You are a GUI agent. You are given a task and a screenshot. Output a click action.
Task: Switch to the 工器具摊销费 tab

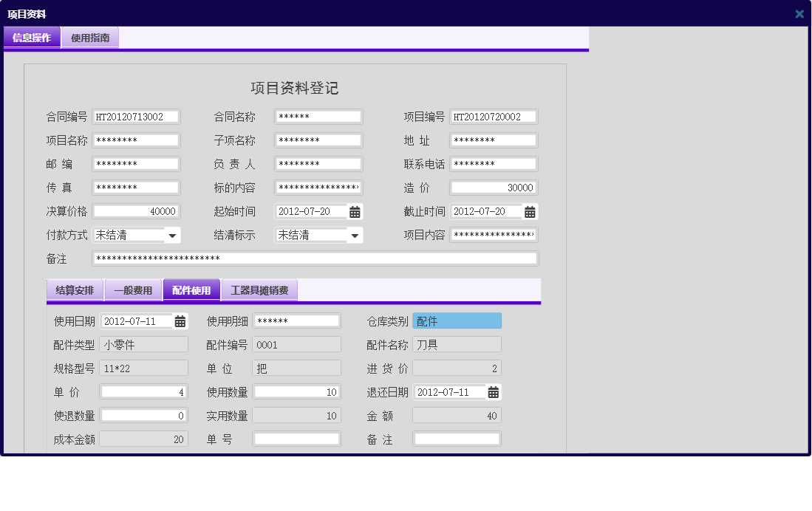260,289
